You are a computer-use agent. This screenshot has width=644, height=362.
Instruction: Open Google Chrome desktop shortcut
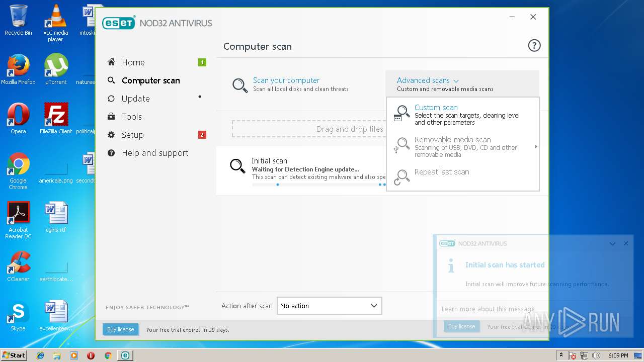(18, 171)
